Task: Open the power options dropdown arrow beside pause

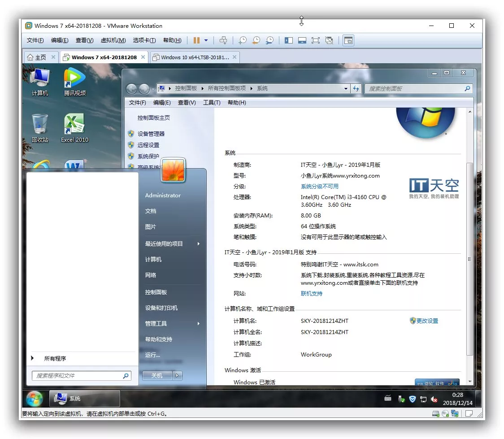Action: 206,40
